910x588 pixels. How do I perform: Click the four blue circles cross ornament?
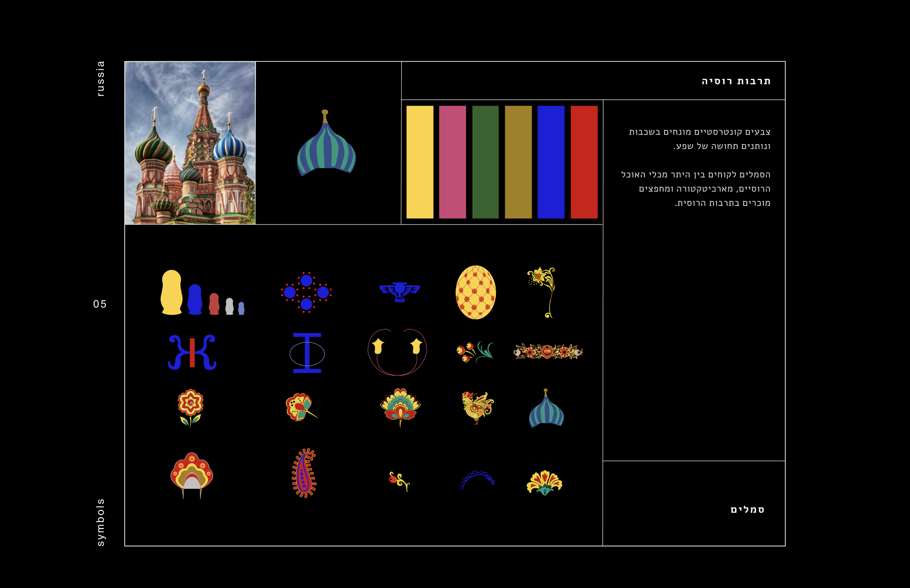[x=306, y=293]
